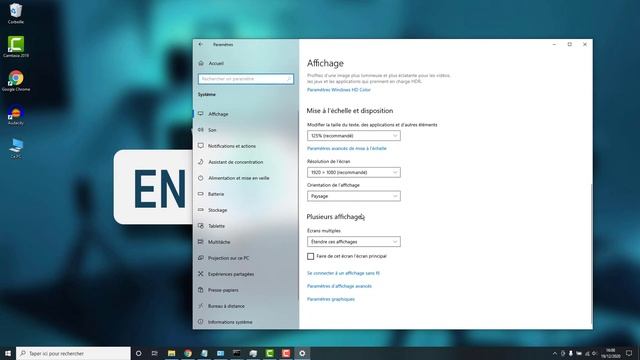Click the settings page vertical scrollbar
The width and height of the screenshot is (640, 360).
[591, 253]
